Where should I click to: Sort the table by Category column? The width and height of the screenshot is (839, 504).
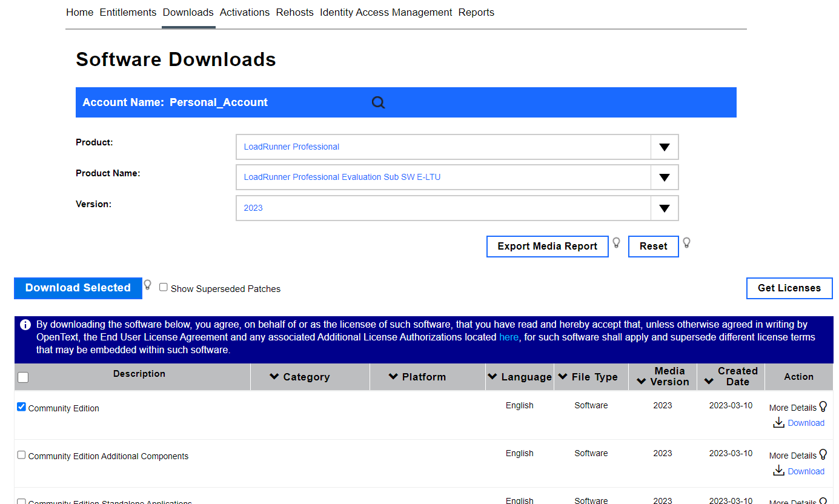[x=300, y=377]
